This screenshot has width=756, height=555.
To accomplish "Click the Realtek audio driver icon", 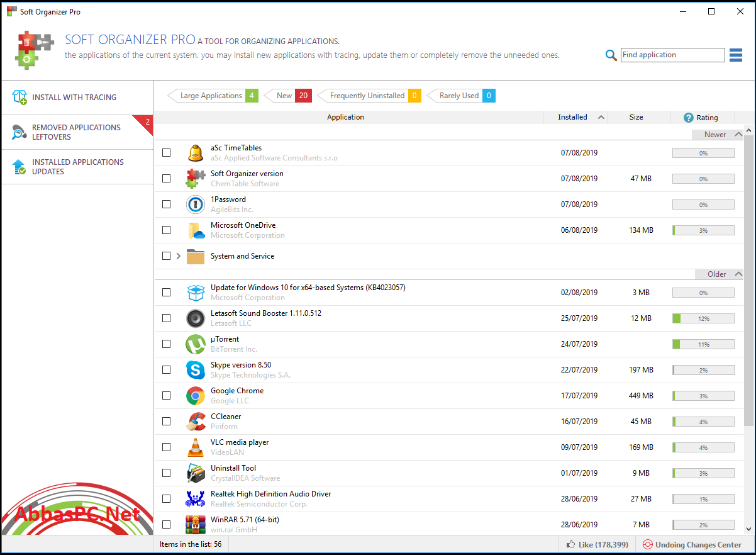I will (196, 499).
